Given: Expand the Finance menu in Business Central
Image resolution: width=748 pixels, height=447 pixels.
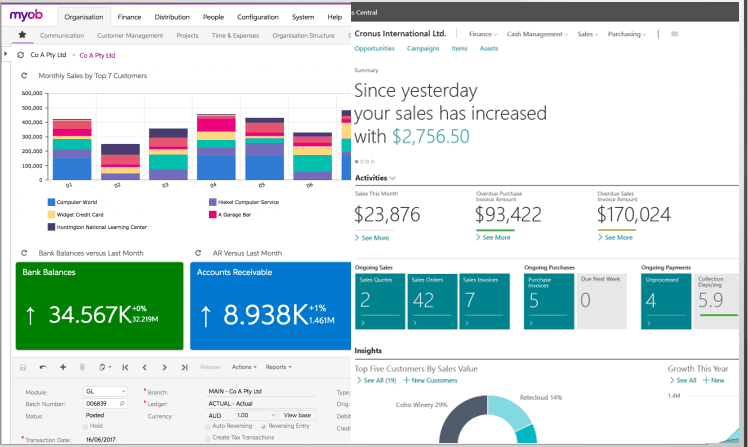Looking at the screenshot, I should 483,34.
